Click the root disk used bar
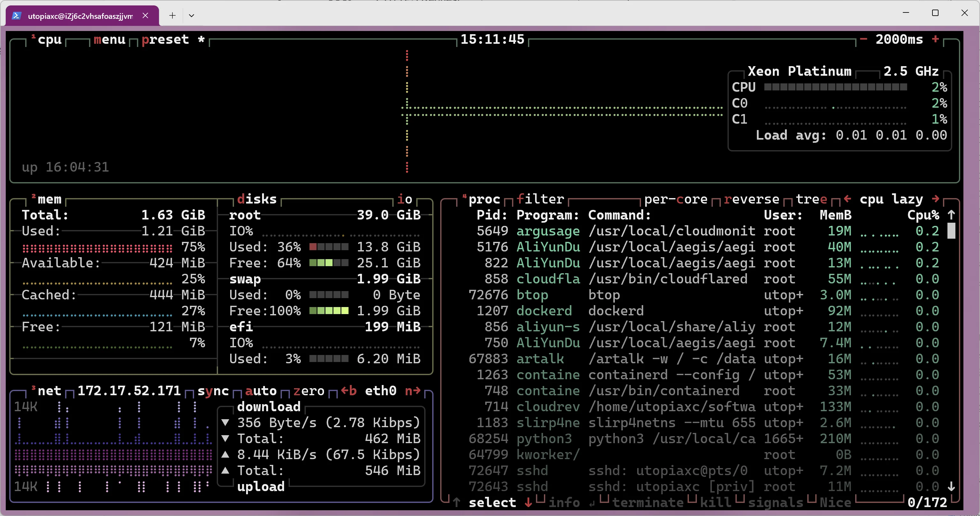The height and width of the screenshot is (516, 980). tap(329, 247)
